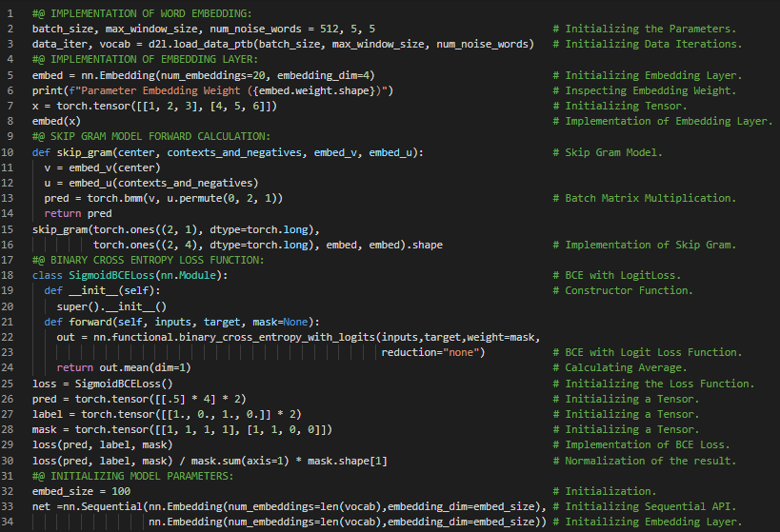Click the 'Normalization of the result' comment
The height and width of the screenshot is (532, 780).
click(x=650, y=461)
